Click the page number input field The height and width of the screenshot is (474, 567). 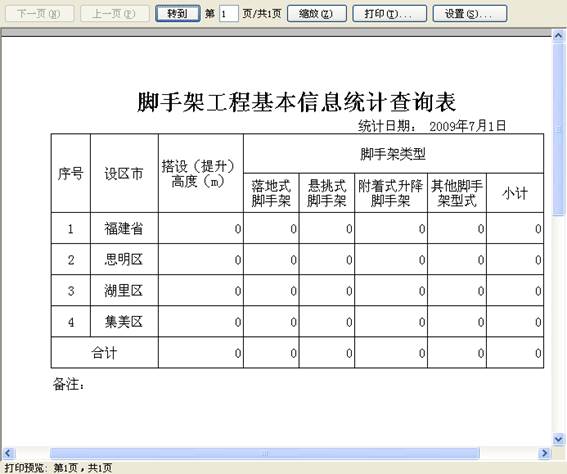229,14
